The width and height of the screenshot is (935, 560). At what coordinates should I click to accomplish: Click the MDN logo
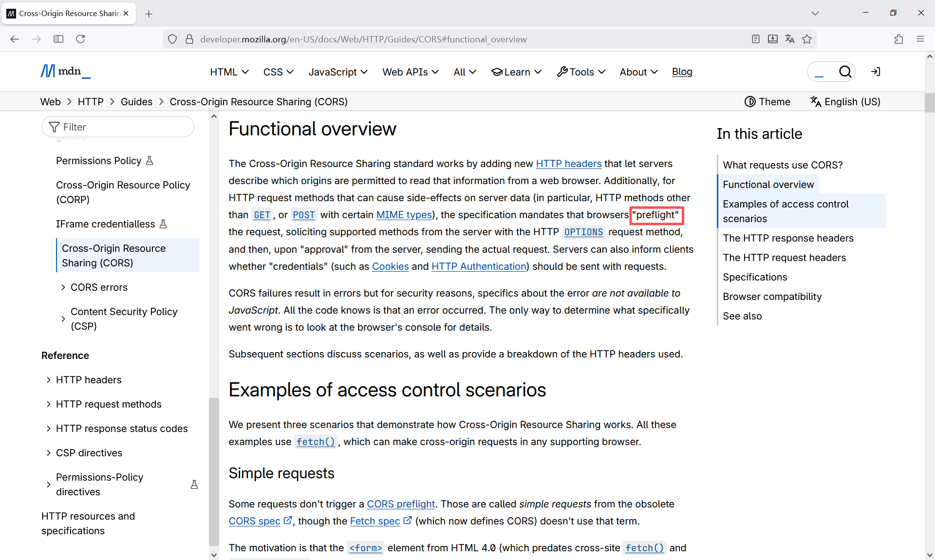coord(65,72)
